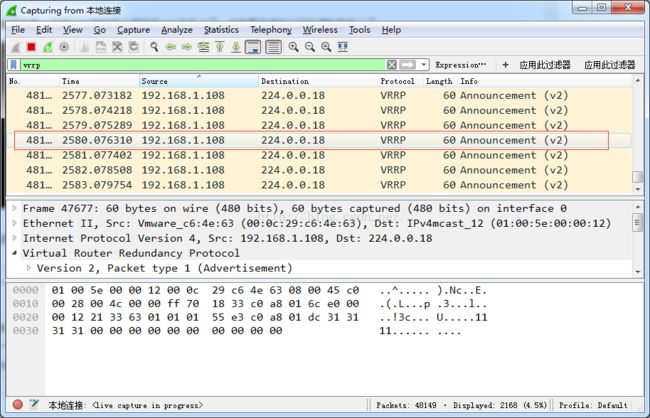The width and height of the screenshot is (650, 418).
Task: Zoom out the packet text
Action: pyautogui.click(x=310, y=47)
